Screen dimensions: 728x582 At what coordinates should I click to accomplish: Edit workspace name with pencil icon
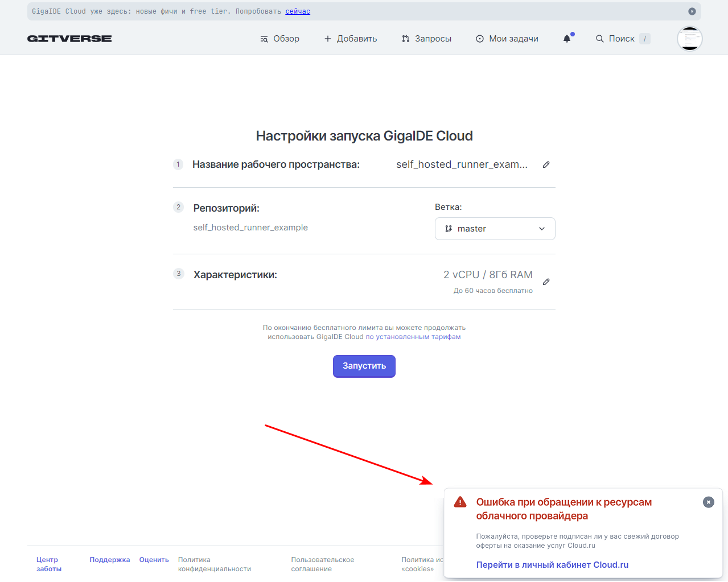pos(546,164)
